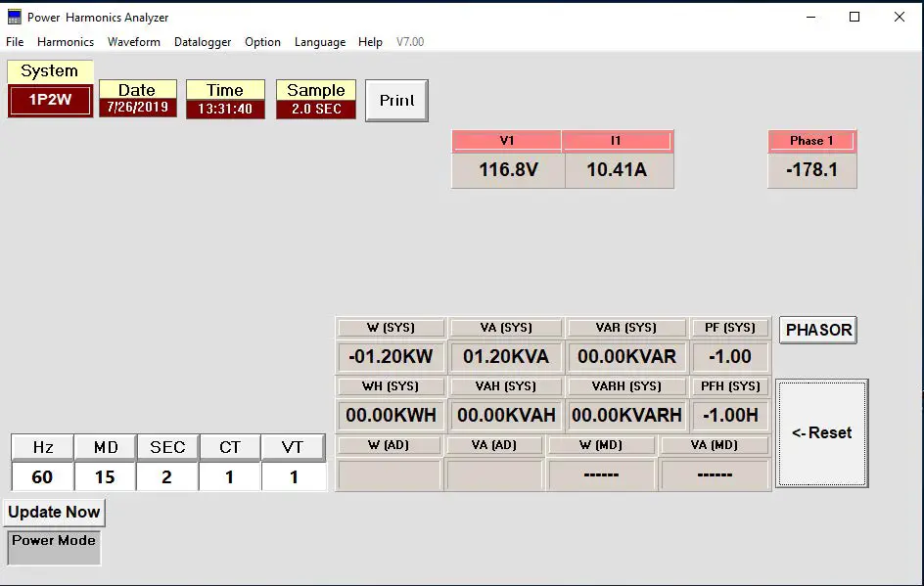Select the Hz value field showing 60
The image size is (924, 586).
[41, 476]
